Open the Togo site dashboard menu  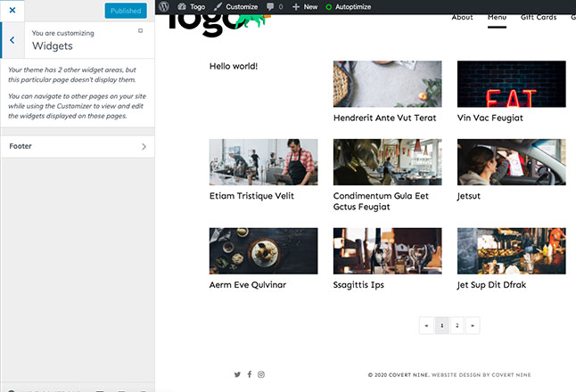[x=192, y=6]
